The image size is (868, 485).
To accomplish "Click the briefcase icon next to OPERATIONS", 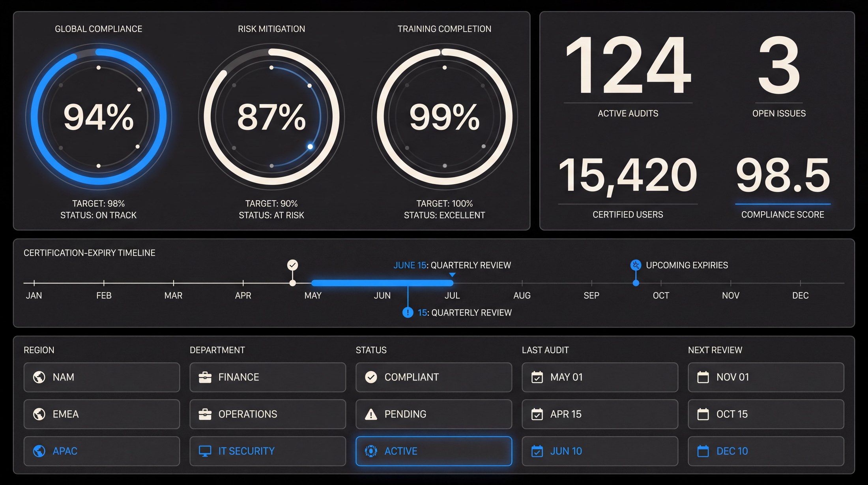I will click(205, 414).
